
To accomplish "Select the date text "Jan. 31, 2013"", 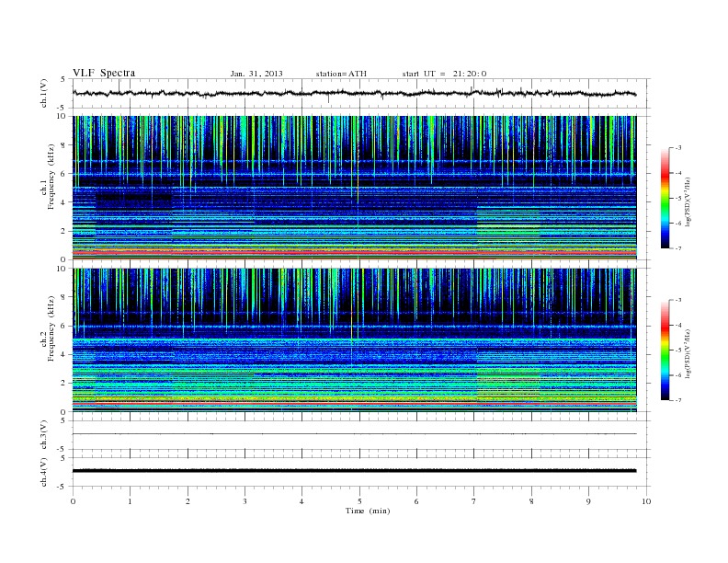I will [x=256, y=74].
